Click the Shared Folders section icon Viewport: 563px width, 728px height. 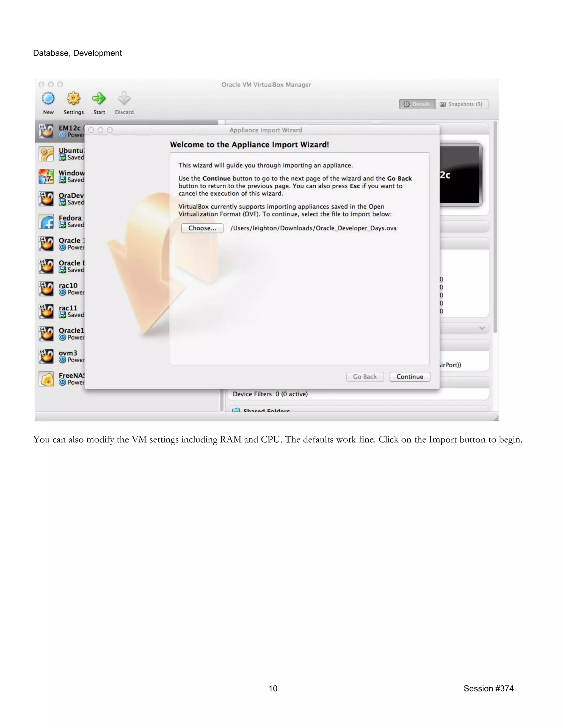[x=236, y=410]
